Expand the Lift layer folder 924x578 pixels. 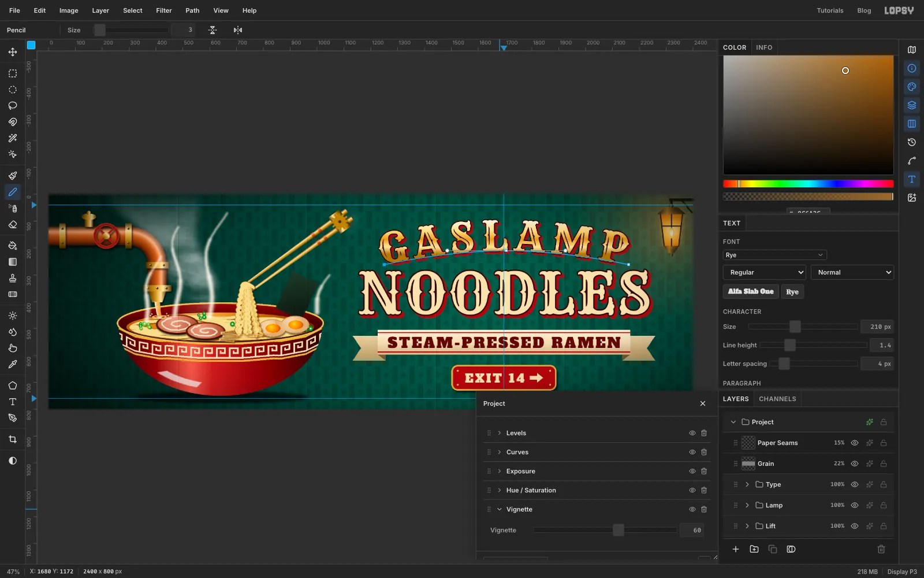[747, 526]
